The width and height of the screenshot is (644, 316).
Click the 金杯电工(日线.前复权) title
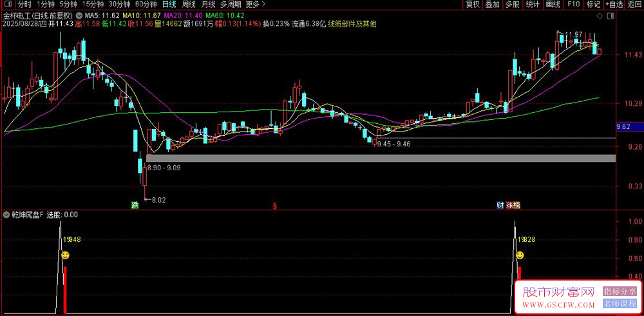(38, 15)
